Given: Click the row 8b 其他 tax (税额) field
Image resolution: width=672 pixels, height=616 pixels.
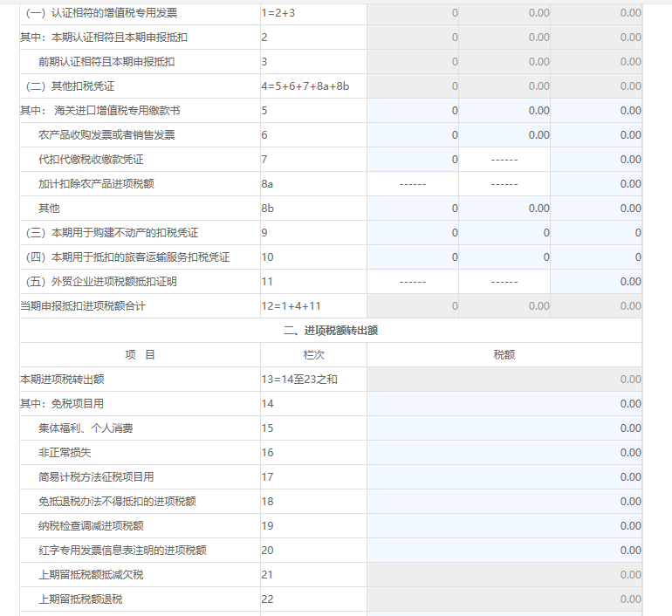Looking at the screenshot, I should [x=596, y=209].
